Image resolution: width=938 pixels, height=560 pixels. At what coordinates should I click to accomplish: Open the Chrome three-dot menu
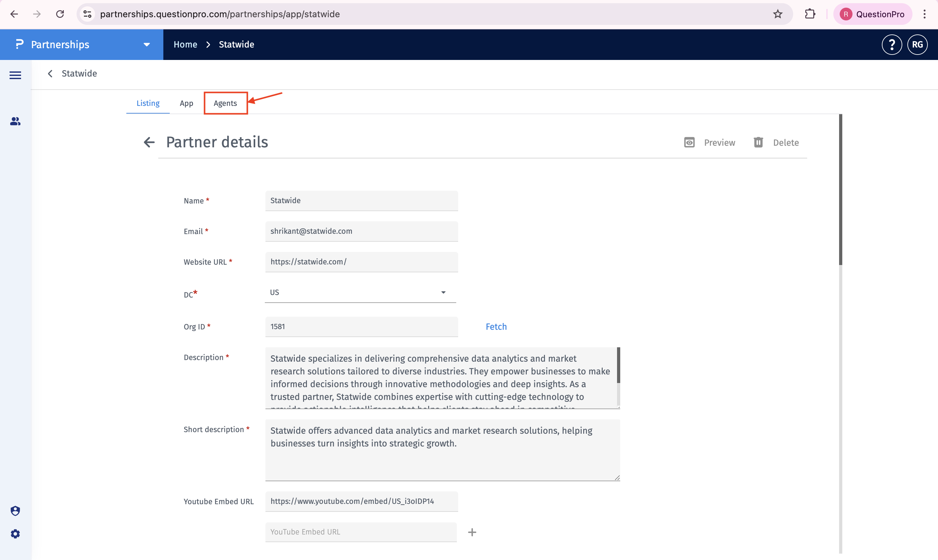pyautogui.click(x=924, y=14)
